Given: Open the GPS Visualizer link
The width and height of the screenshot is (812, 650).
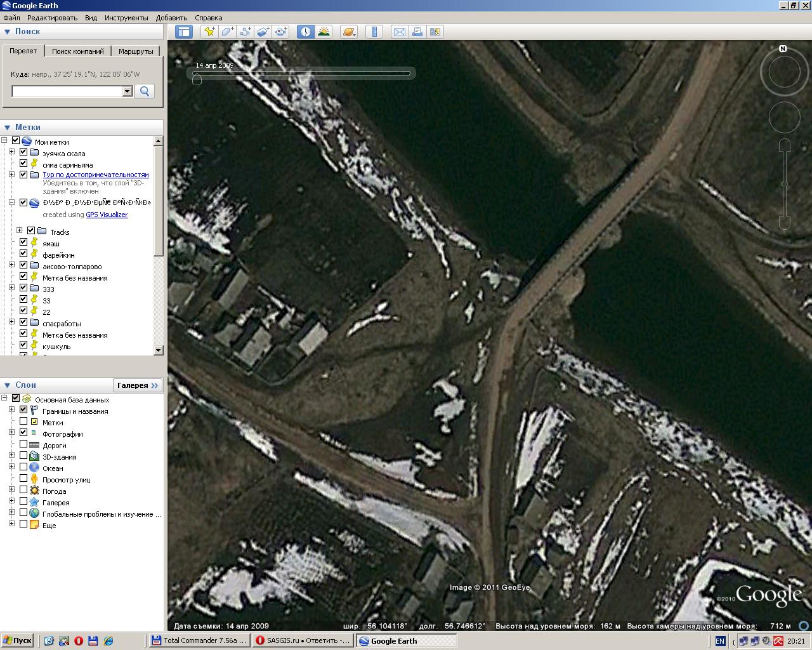Looking at the screenshot, I should pyautogui.click(x=107, y=215).
